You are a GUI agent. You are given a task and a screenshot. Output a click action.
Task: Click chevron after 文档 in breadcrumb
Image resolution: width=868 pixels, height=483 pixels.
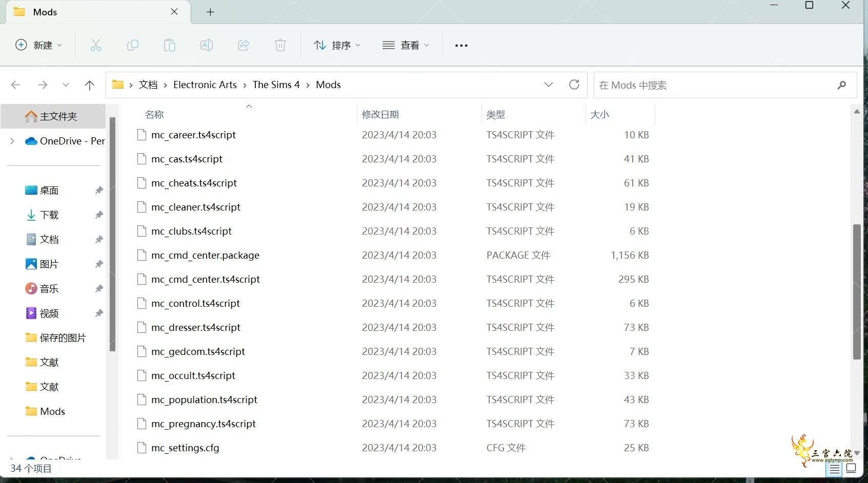click(166, 85)
